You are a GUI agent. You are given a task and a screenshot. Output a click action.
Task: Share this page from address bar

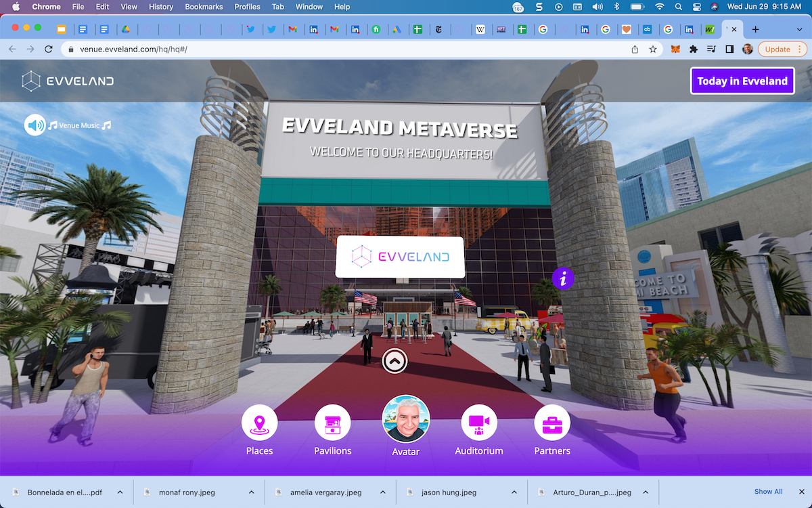635,49
